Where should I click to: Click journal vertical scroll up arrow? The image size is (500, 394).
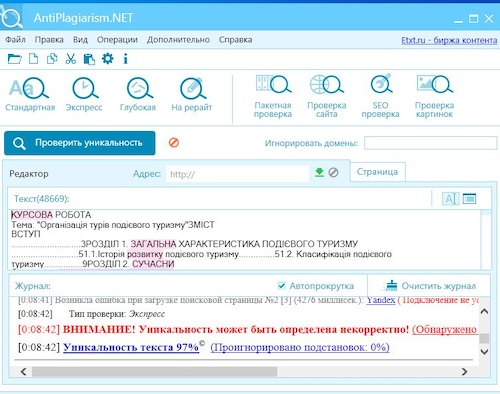point(484,312)
